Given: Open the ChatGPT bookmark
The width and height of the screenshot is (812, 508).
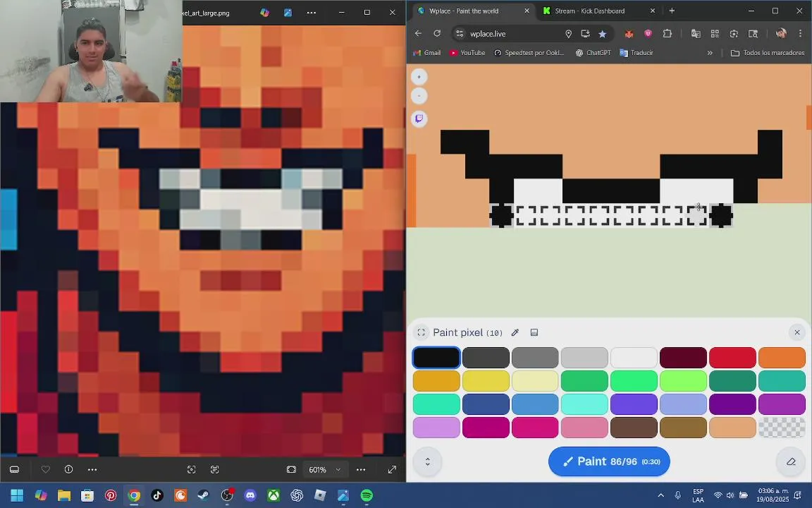Looking at the screenshot, I should click(593, 53).
